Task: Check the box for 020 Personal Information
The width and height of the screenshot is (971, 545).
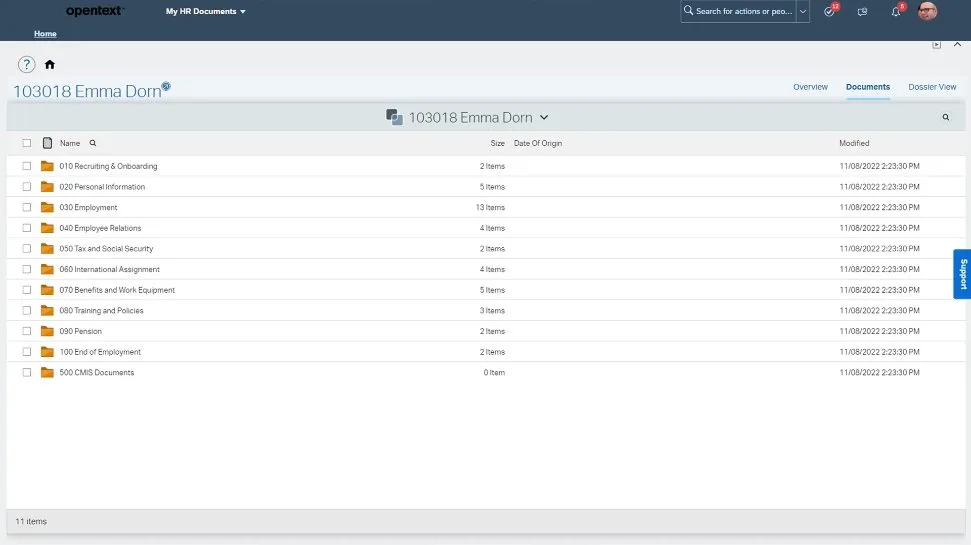Action: tap(27, 186)
